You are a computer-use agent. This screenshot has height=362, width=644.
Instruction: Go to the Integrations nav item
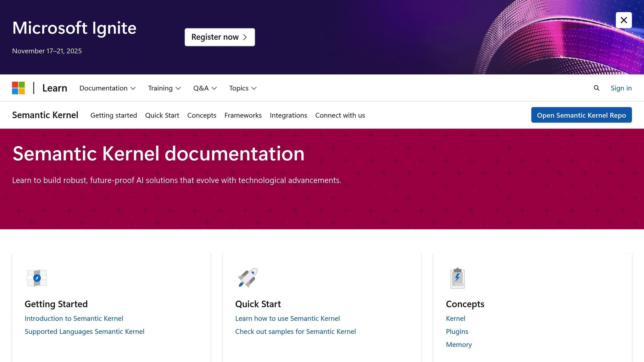(288, 115)
